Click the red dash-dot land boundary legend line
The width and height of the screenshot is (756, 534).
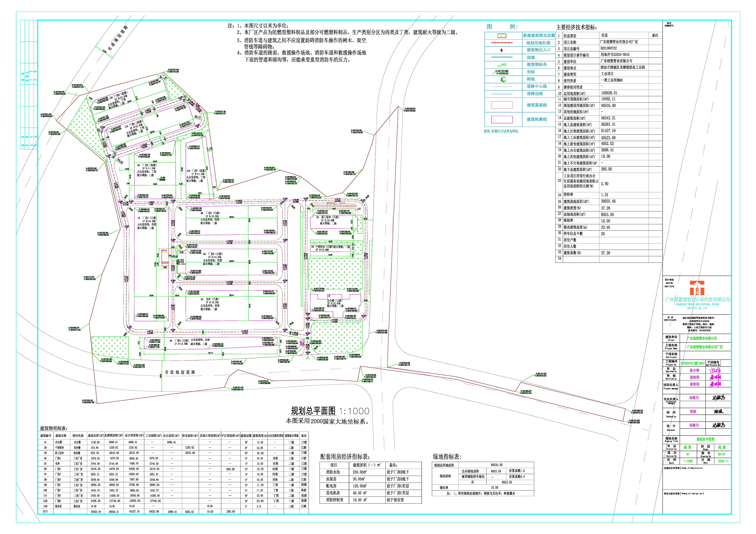pyautogui.click(x=502, y=43)
